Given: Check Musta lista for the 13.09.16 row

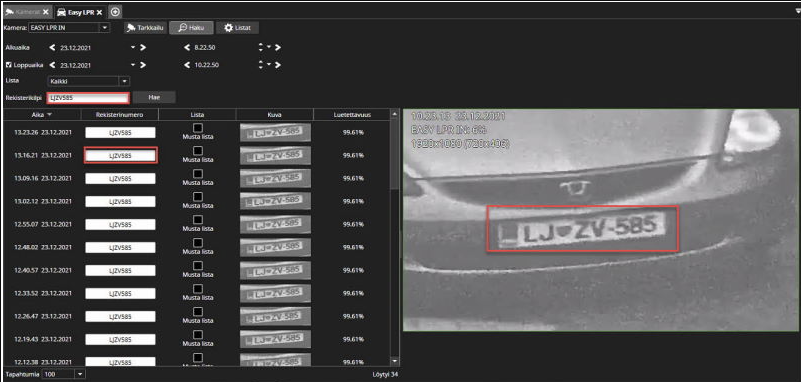Looking at the screenshot, I should [198, 174].
